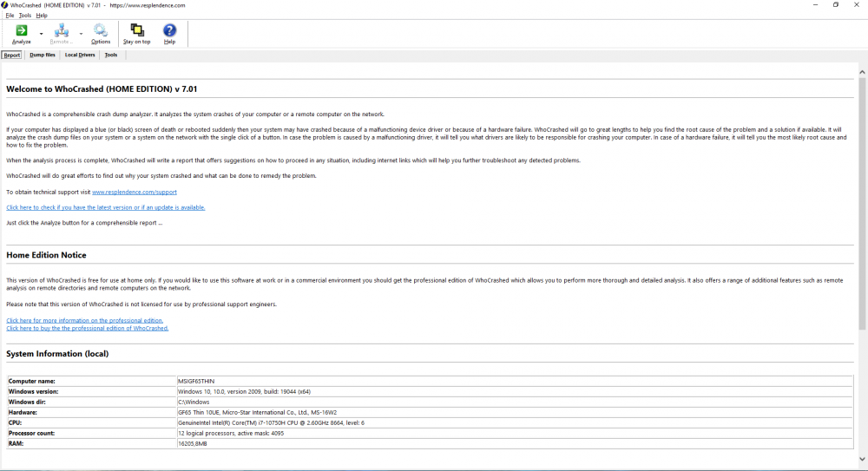Restore down the WhoCrashed window

tap(836, 5)
